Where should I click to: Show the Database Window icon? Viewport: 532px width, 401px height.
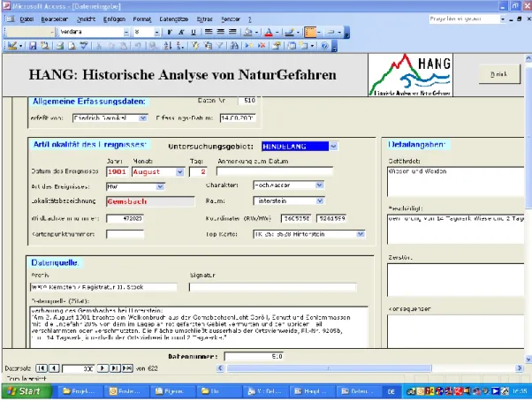coord(292,45)
